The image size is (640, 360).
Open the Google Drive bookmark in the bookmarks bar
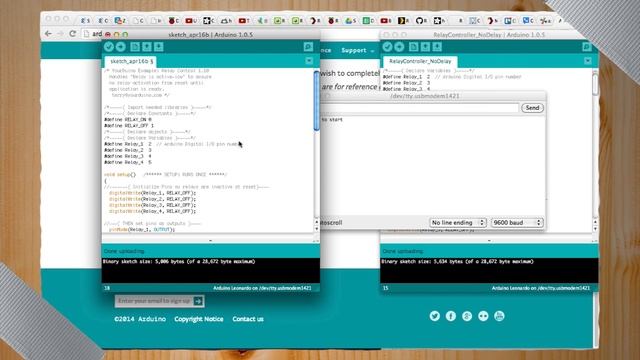pyautogui.click(x=350, y=20)
